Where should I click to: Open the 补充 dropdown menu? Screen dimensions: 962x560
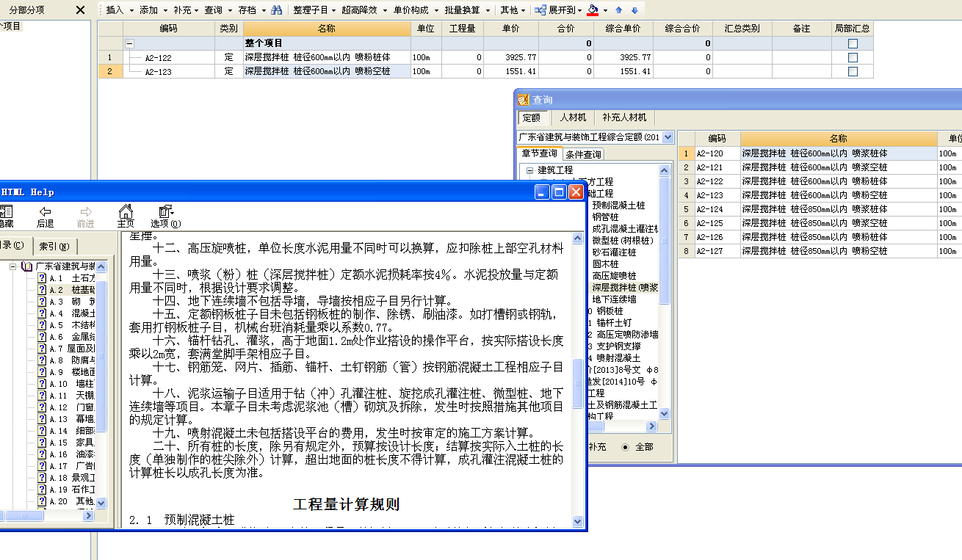(187, 10)
